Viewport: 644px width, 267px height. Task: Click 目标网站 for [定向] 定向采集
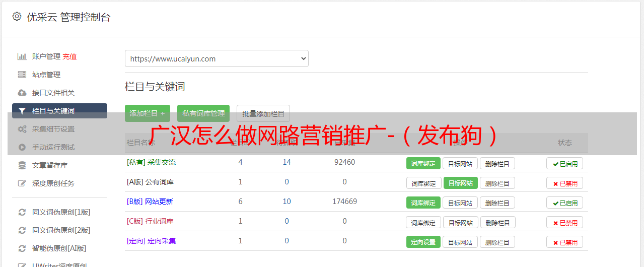(460, 242)
